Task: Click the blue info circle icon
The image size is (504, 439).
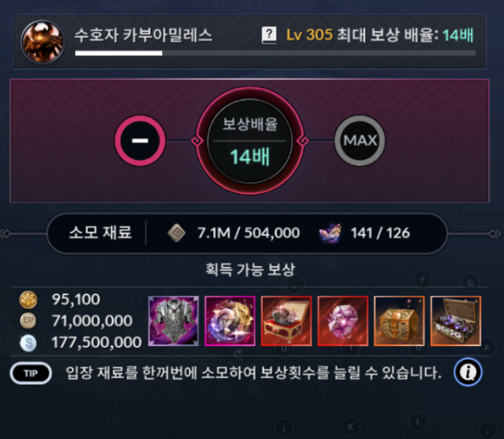Action: 468,372
